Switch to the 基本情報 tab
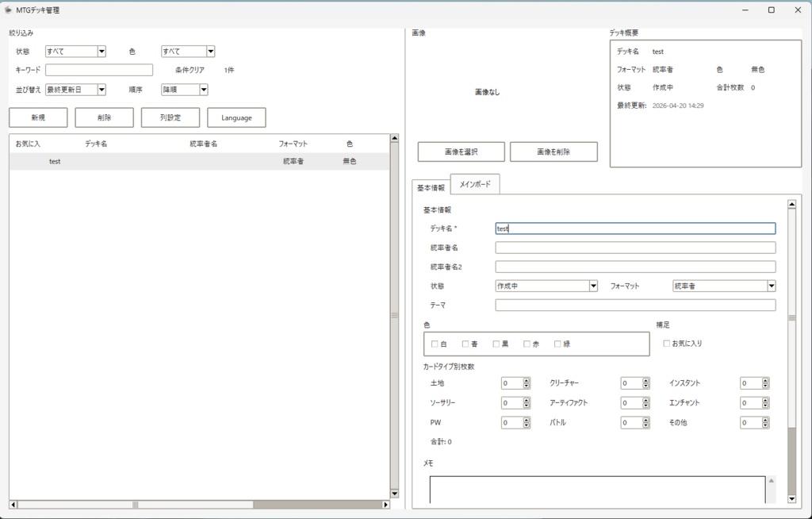The height and width of the screenshot is (519, 812). [x=431, y=188]
